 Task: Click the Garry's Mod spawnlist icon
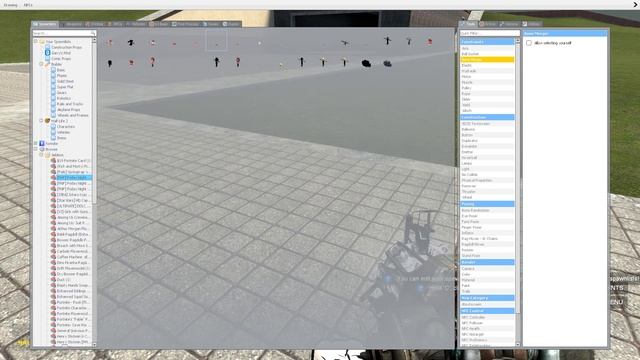coord(48,53)
